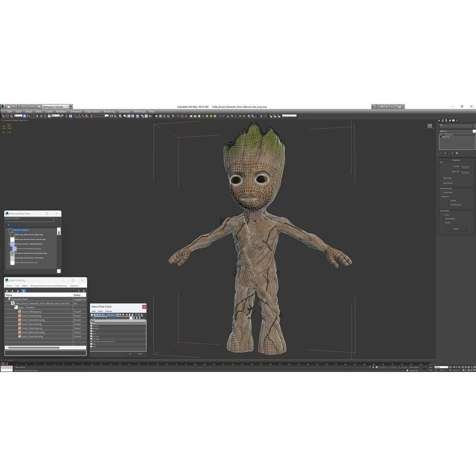
Task: Toggle the Smooth Result checkbox
Action: (442, 193)
